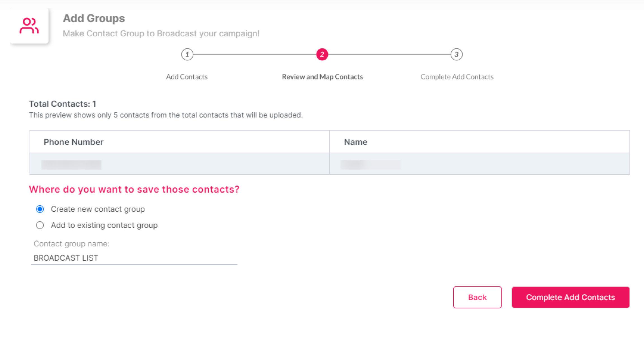Viewport: 644px width, 340px height.
Task: Click the Contact group name input field
Action: pyautogui.click(x=134, y=258)
